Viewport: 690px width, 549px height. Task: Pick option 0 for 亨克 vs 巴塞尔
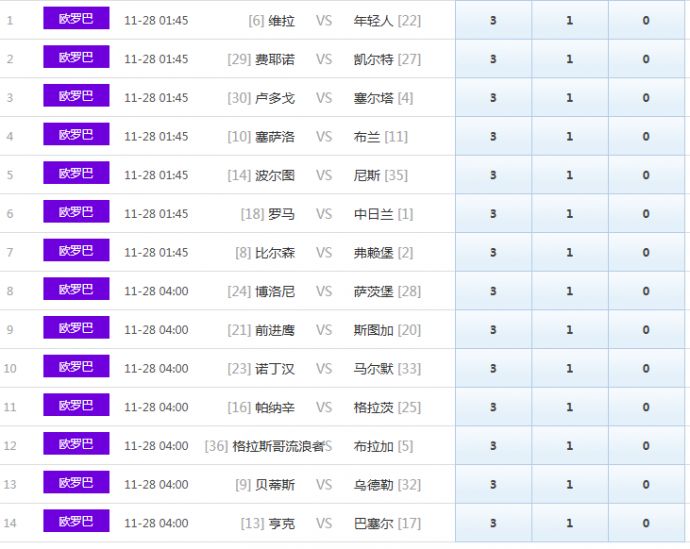tap(646, 523)
